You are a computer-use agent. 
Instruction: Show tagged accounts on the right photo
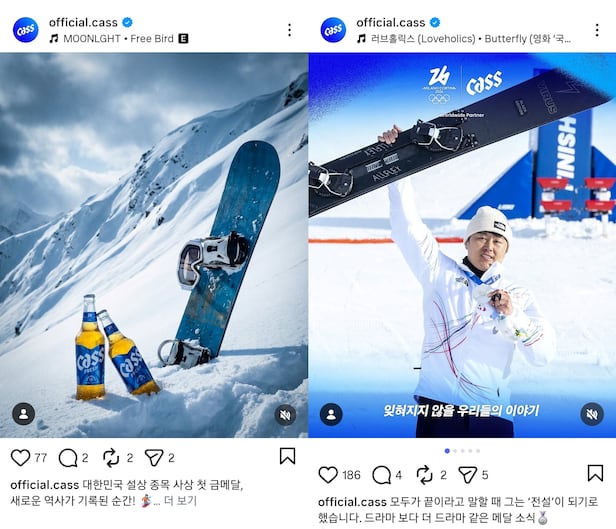[x=331, y=414]
